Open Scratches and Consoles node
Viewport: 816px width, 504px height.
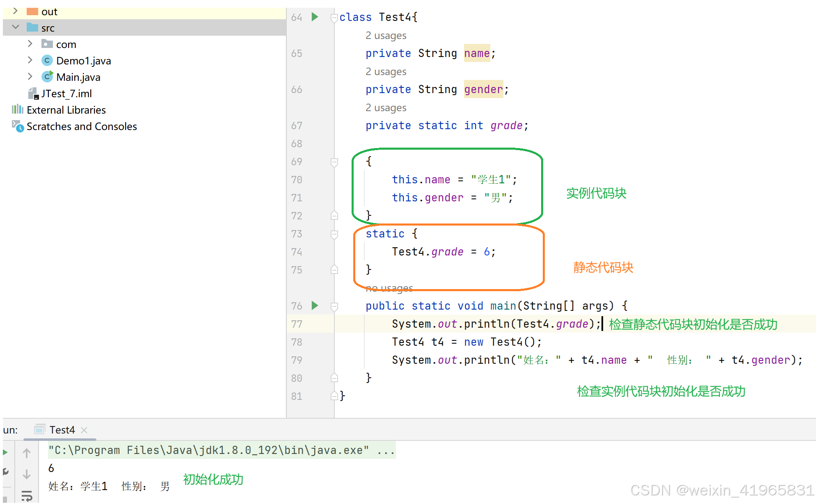(81, 126)
